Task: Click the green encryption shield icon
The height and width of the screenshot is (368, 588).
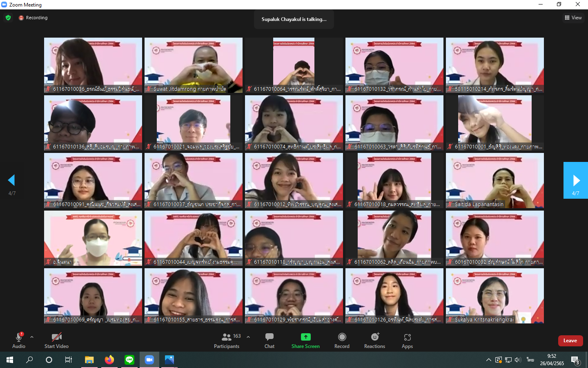Action: [8, 18]
